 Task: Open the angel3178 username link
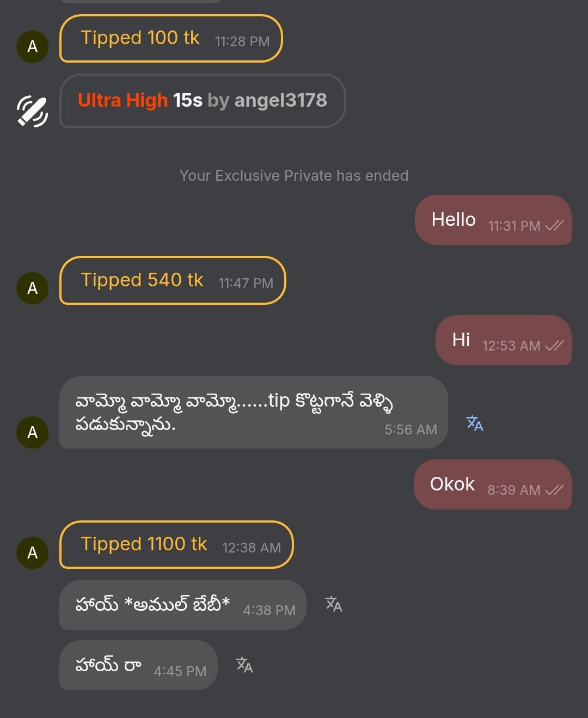tap(281, 100)
